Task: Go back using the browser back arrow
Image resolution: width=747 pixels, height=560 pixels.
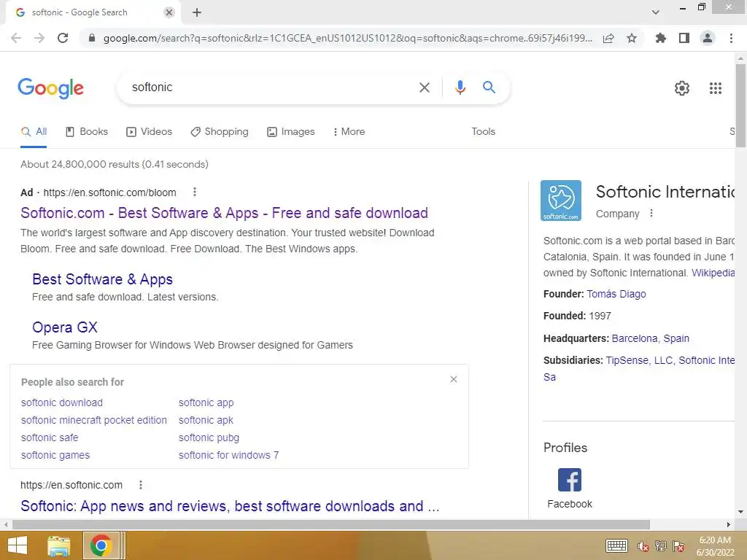Action: (16, 38)
